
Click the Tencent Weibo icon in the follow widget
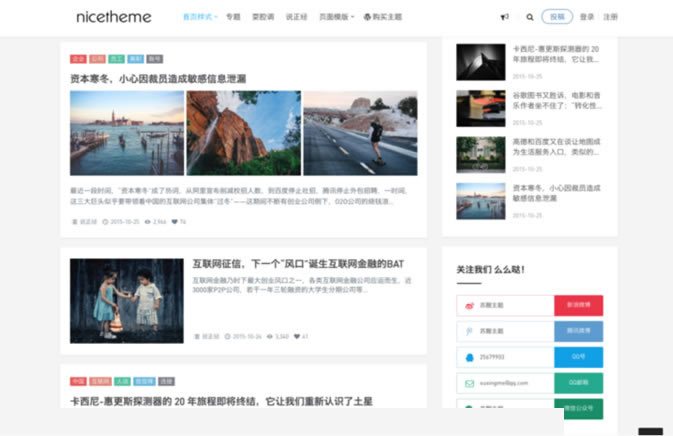(x=470, y=331)
